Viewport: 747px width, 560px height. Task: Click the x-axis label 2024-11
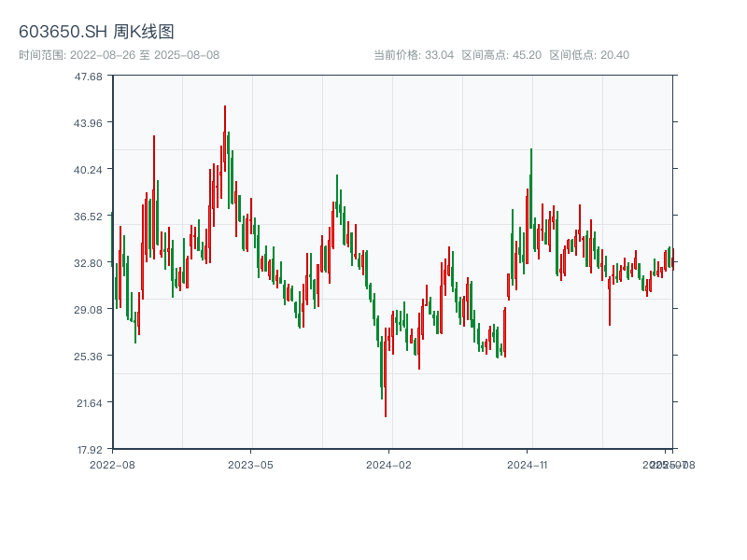point(527,465)
